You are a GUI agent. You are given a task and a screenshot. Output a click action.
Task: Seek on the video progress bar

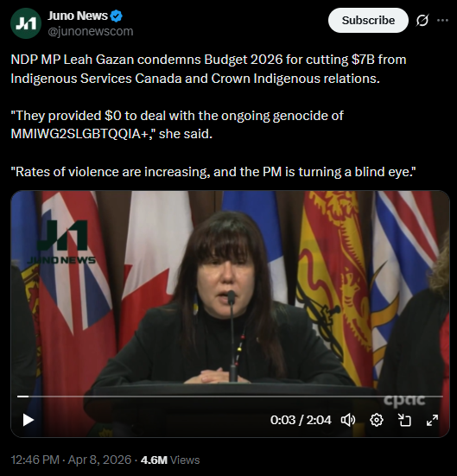click(230, 397)
